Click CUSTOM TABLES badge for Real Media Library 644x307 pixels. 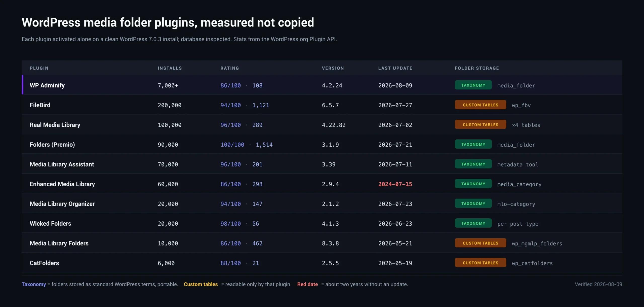click(480, 124)
